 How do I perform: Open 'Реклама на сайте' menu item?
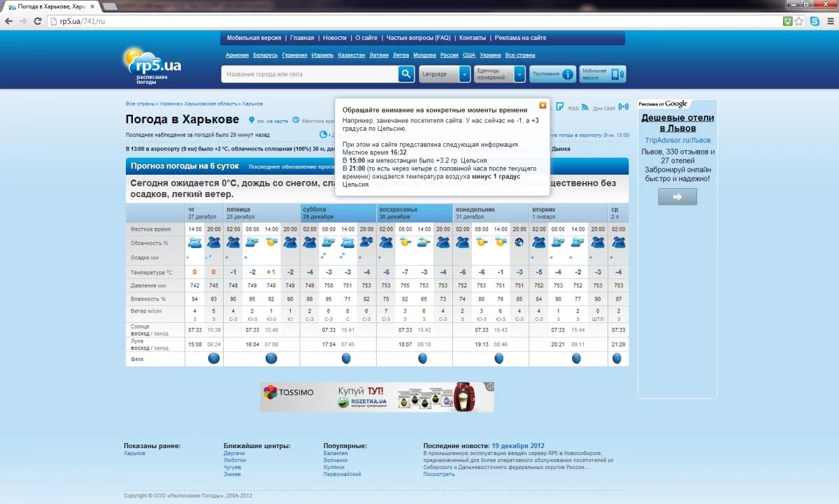[521, 38]
